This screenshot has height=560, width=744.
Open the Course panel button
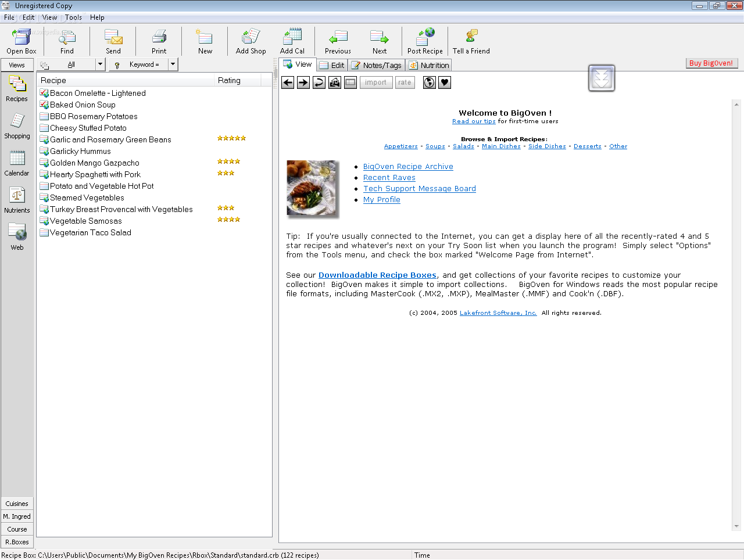click(17, 529)
